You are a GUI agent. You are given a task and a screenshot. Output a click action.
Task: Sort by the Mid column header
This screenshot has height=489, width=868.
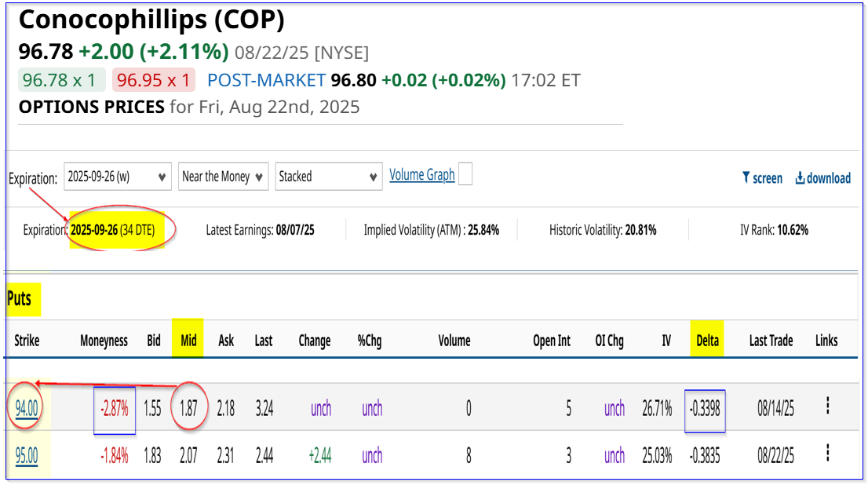point(188,341)
